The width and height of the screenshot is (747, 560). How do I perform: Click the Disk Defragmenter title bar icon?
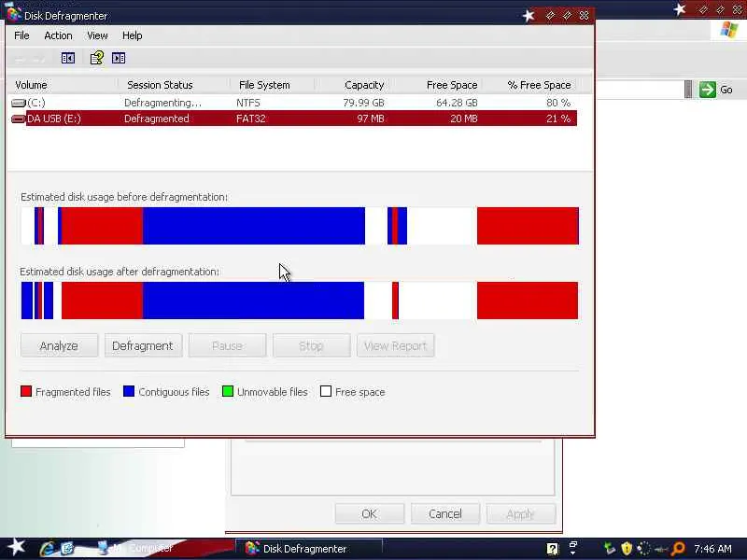pos(13,15)
